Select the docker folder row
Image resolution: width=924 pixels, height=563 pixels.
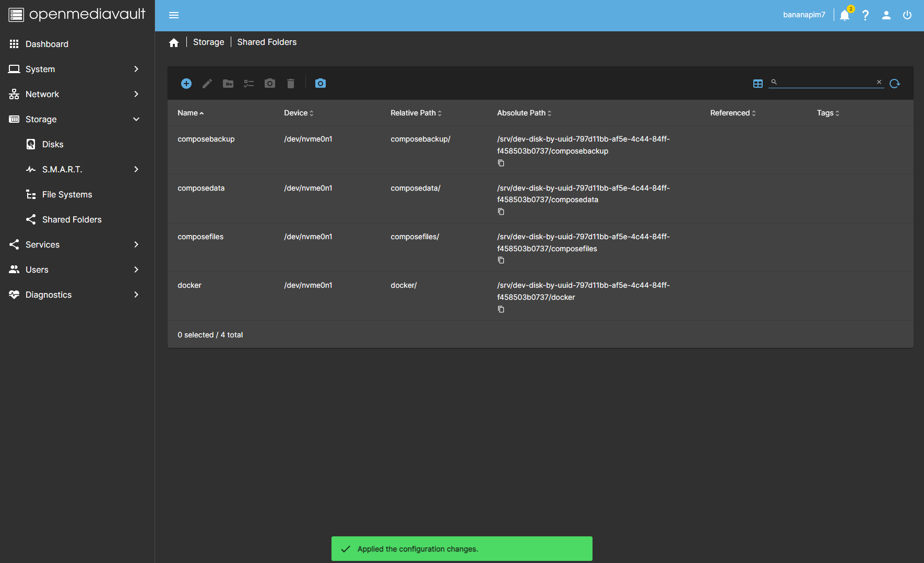click(x=540, y=296)
